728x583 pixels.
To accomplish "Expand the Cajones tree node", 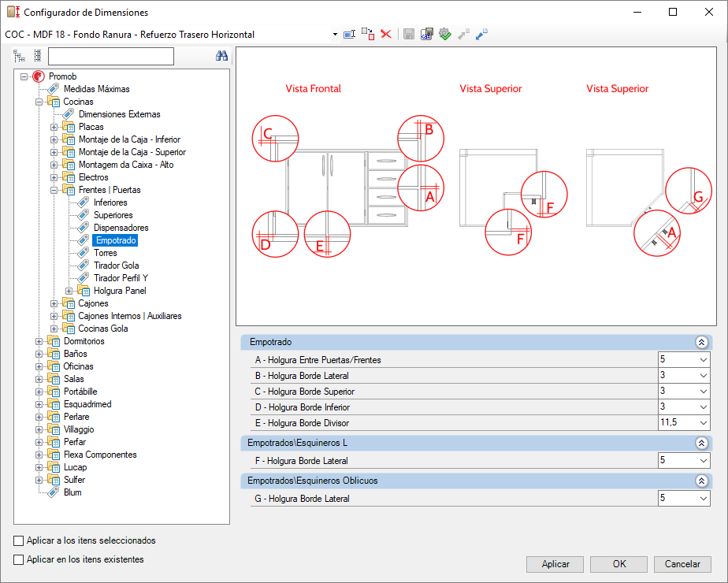I will (x=54, y=303).
